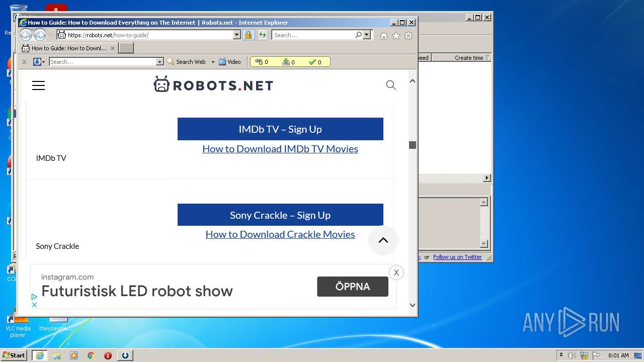Sort by Create time column in background window
644x362 pixels.
tap(469, 58)
